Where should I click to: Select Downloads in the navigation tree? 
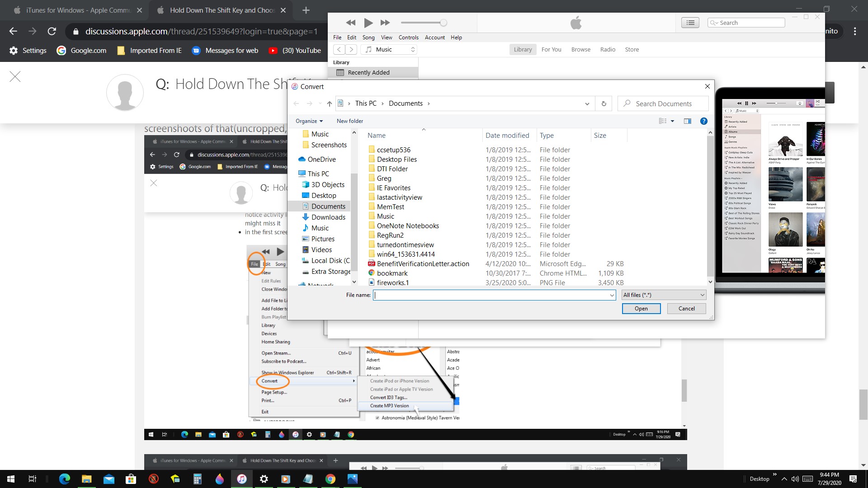tap(328, 217)
